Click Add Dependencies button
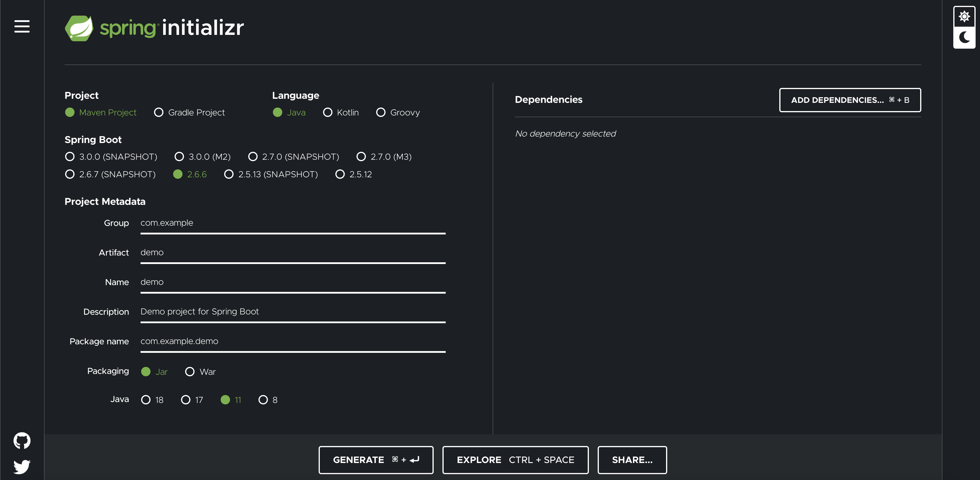The height and width of the screenshot is (480, 980). [x=849, y=100]
